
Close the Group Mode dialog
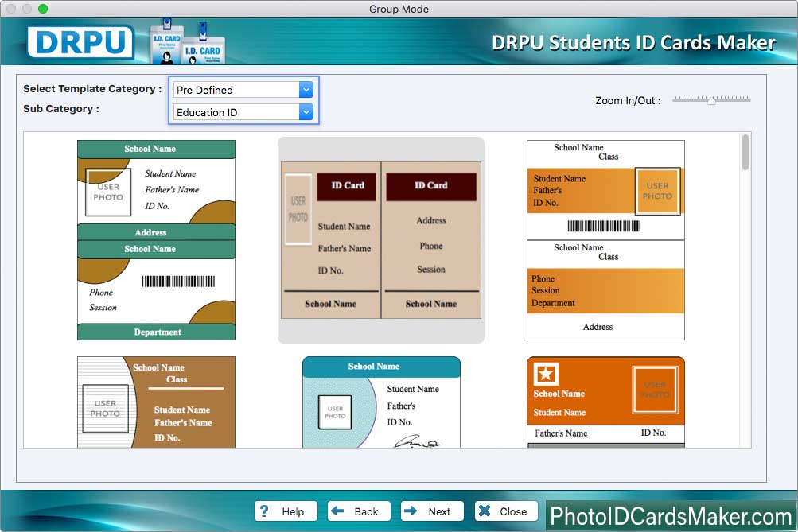[506, 511]
